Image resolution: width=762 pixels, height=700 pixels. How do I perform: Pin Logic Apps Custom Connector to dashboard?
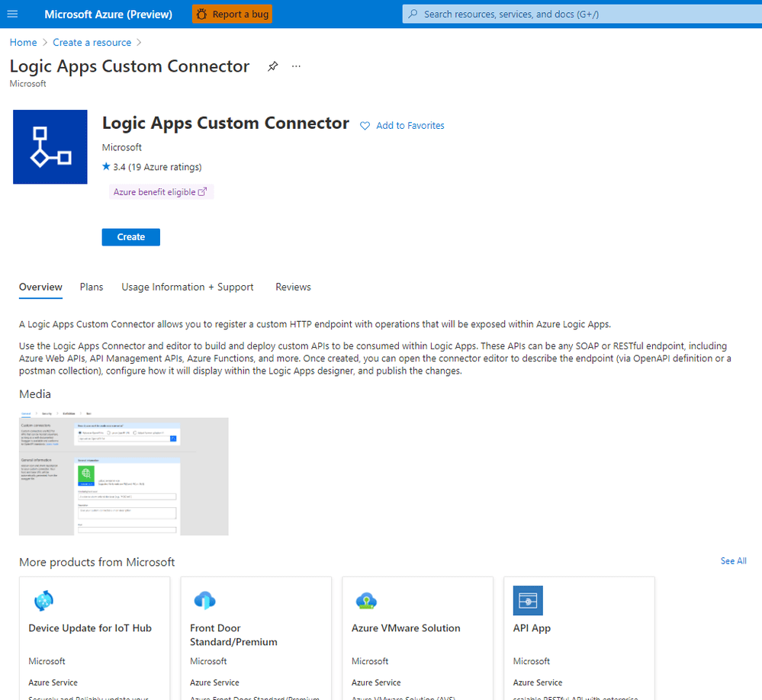(x=272, y=66)
